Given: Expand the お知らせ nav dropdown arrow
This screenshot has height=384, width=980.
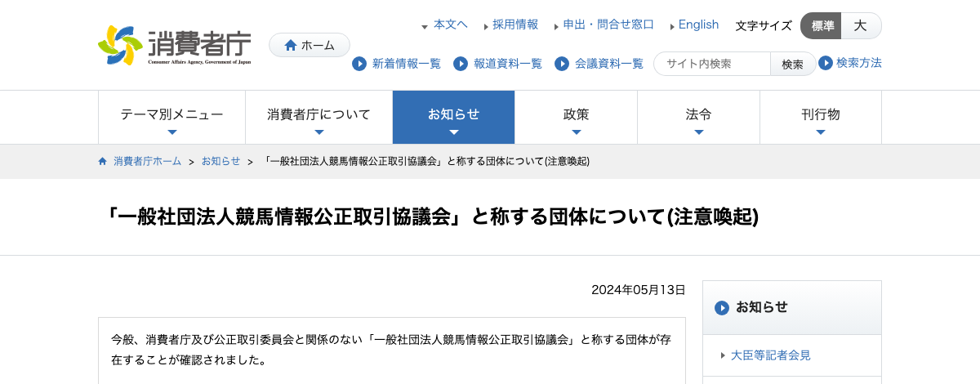Looking at the screenshot, I should pyautogui.click(x=454, y=132).
